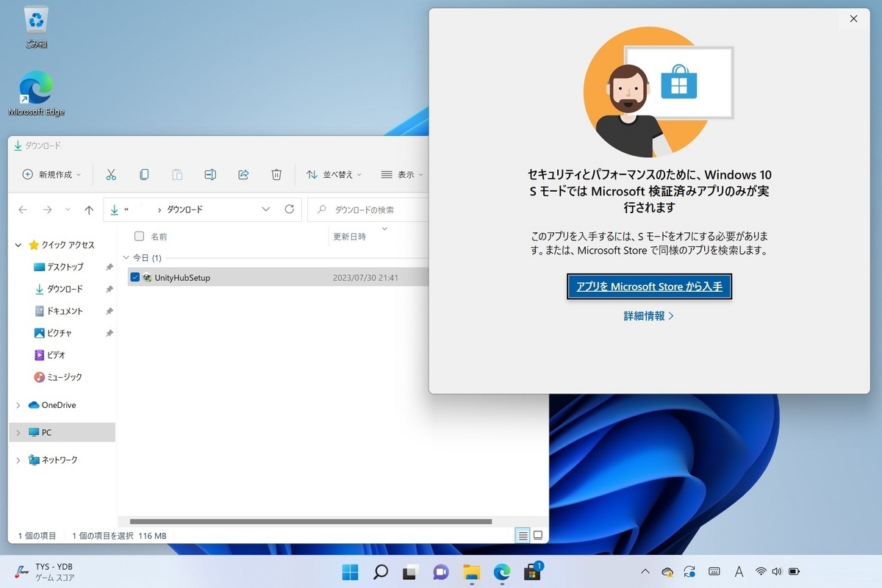
Task: Close the S mode warning dialog
Action: tap(853, 19)
